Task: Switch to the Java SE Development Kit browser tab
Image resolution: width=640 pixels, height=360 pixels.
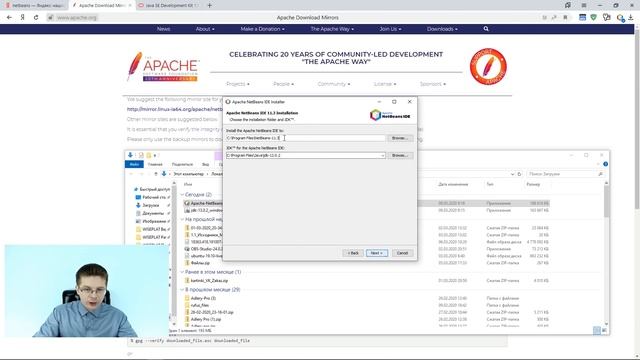Action: (x=169, y=5)
